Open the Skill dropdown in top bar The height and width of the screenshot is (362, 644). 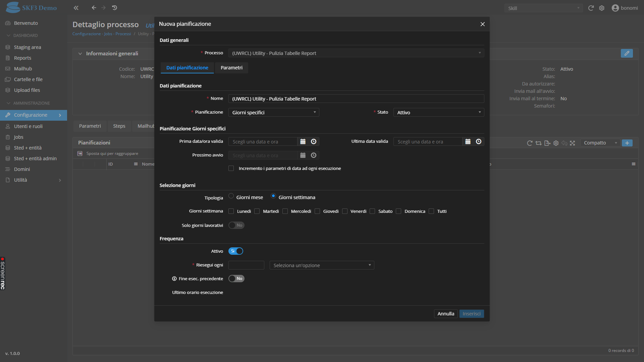pyautogui.click(x=543, y=8)
